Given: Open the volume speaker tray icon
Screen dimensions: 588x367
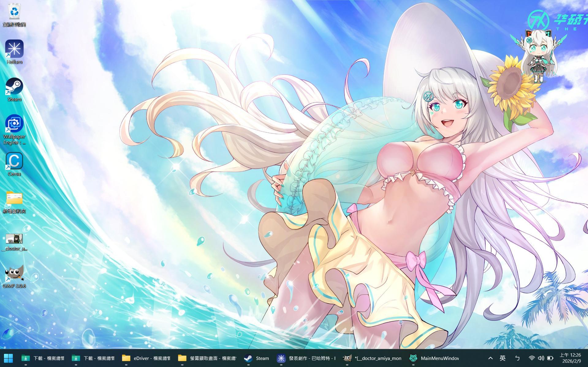Looking at the screenshot, I should 541,358.
